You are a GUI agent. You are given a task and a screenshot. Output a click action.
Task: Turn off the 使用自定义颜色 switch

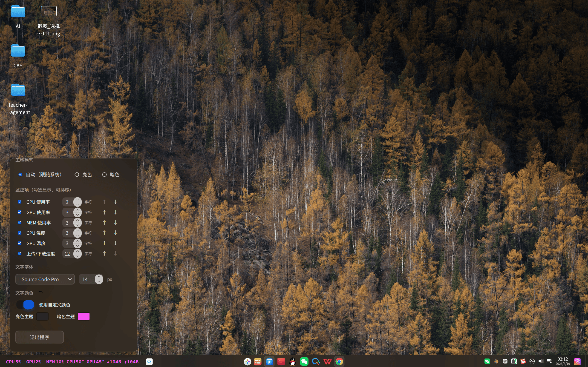26,305
